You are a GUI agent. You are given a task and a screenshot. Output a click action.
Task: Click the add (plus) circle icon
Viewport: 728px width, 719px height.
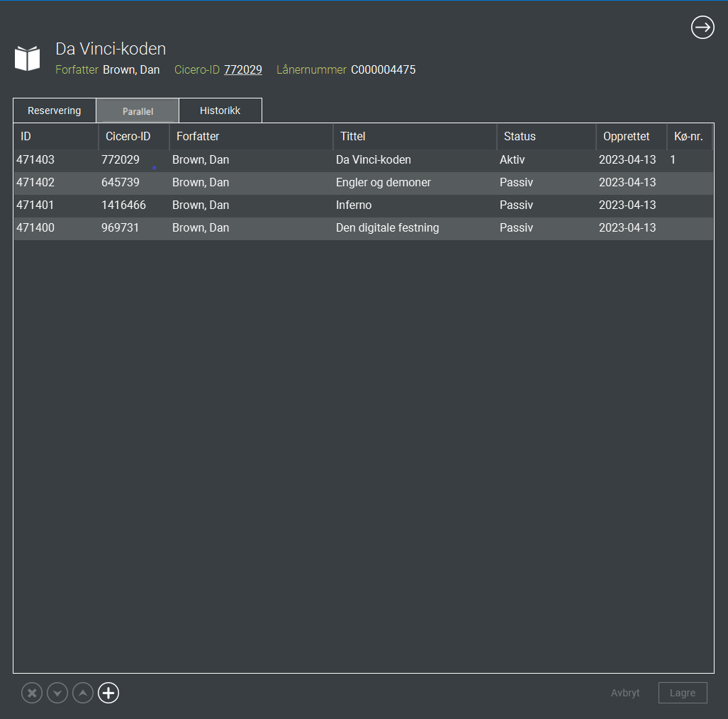108,693
